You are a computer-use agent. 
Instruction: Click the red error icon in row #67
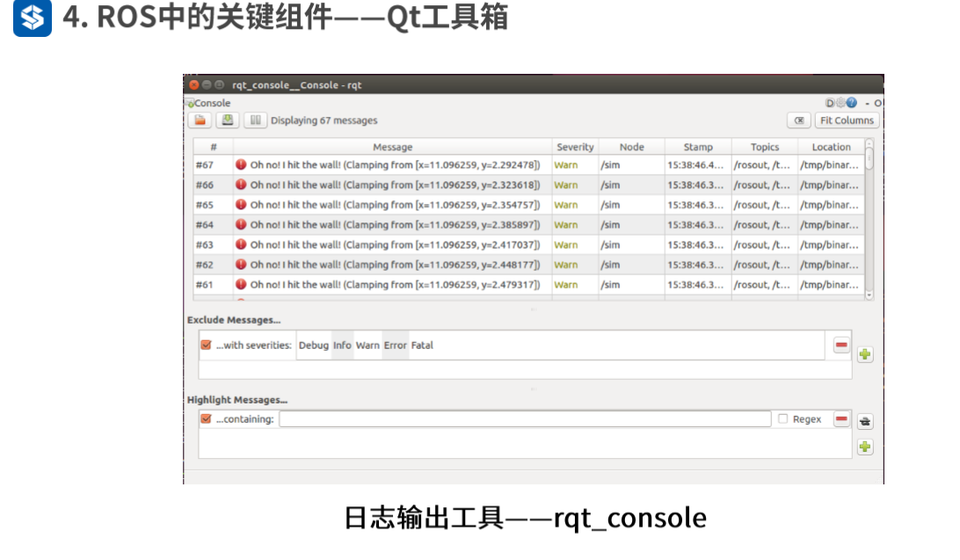point(241,164)
